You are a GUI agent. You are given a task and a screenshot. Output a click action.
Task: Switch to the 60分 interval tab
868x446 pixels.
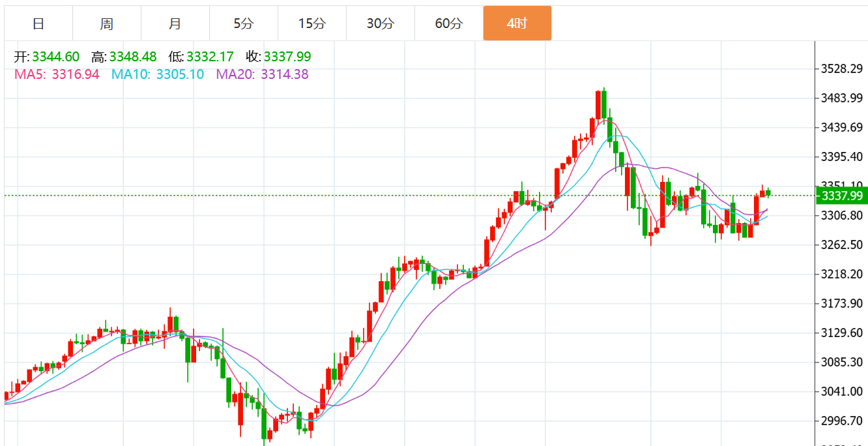(449, 23)
